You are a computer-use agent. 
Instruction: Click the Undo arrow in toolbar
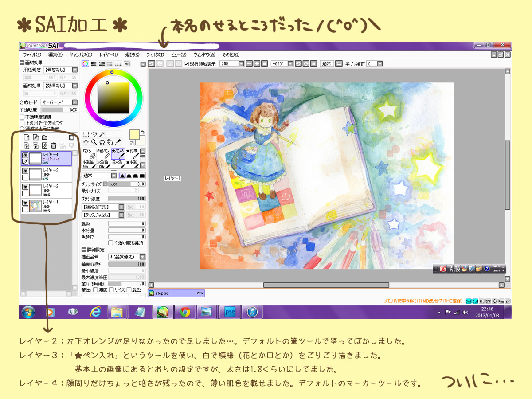point(151,64)
